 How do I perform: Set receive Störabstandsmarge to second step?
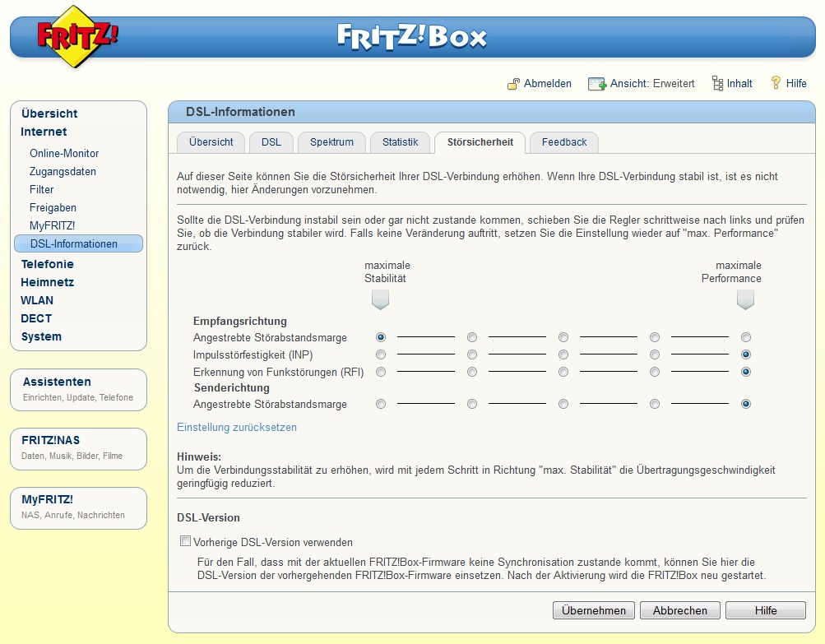click(x=472, y=337)
